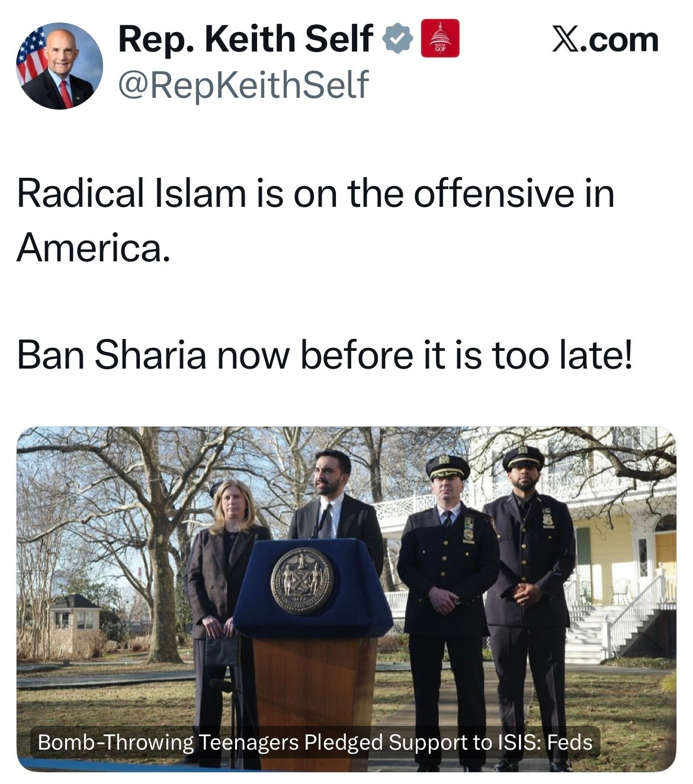The height and width of the screenshot is (784, 693).
Task: Open Rep. Keith Self's profile avatar
Action: pyautogui.click(x=59, y=66)
